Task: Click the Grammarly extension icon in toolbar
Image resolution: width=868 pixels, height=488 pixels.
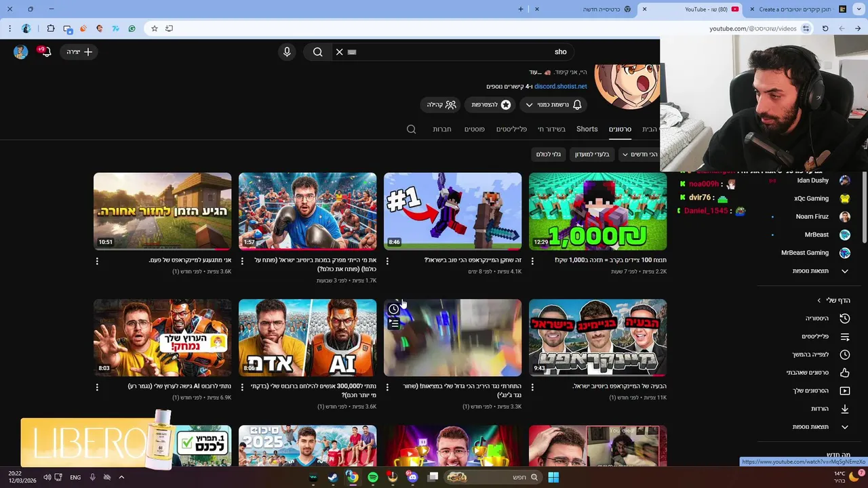Action: 132,28
